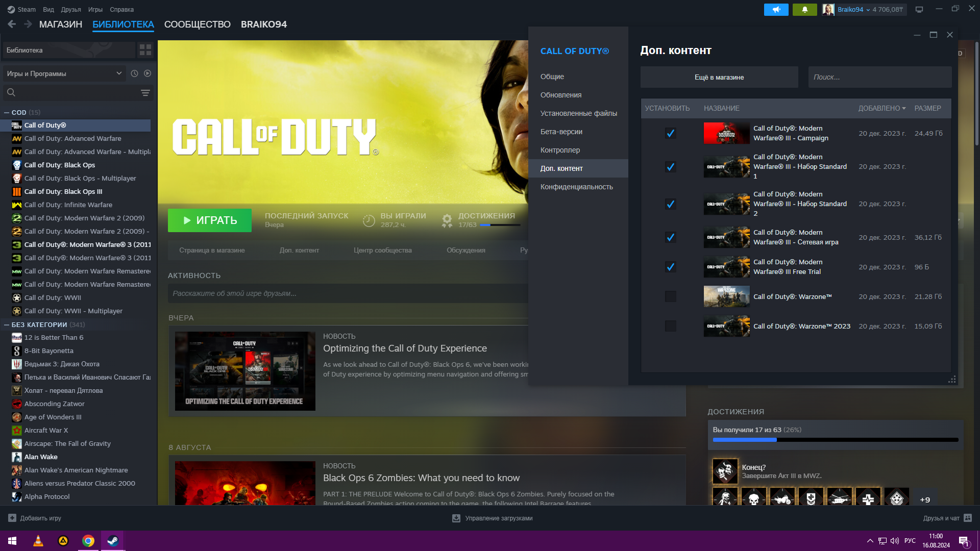Click the achievements 26% progress bar
980x551 pixels.
(x=836, y=440)
